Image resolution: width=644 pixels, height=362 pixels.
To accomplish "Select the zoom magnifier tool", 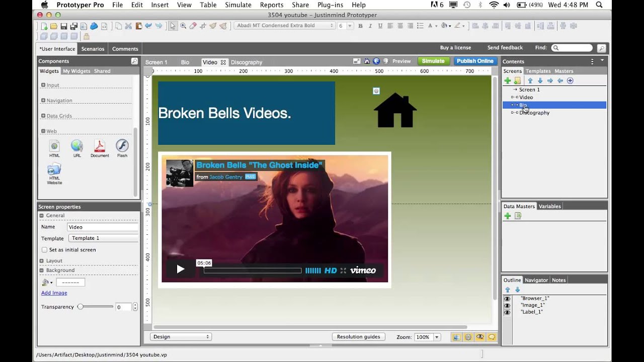I will pos(183,26).
